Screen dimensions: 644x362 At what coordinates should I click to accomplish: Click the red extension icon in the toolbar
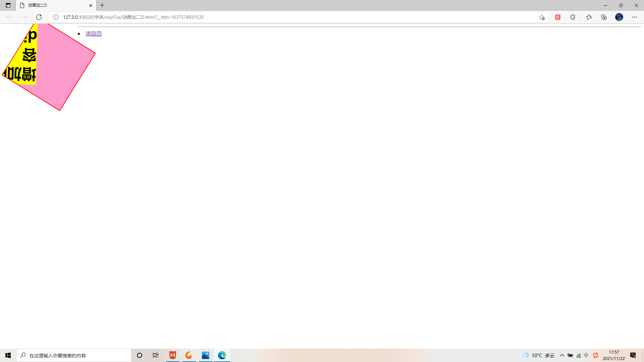pyautogui.click(x=558, y=17)
